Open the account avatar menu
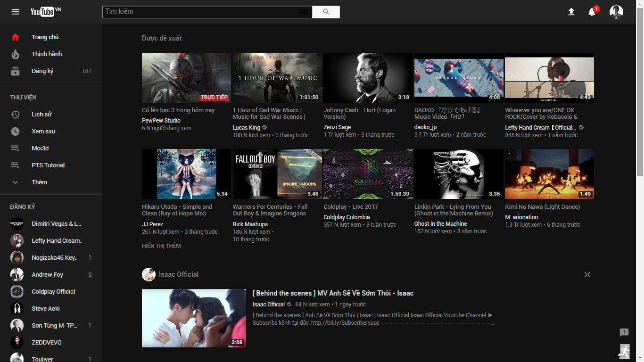The width and height of the screenshot is (644, 362). 616,12
